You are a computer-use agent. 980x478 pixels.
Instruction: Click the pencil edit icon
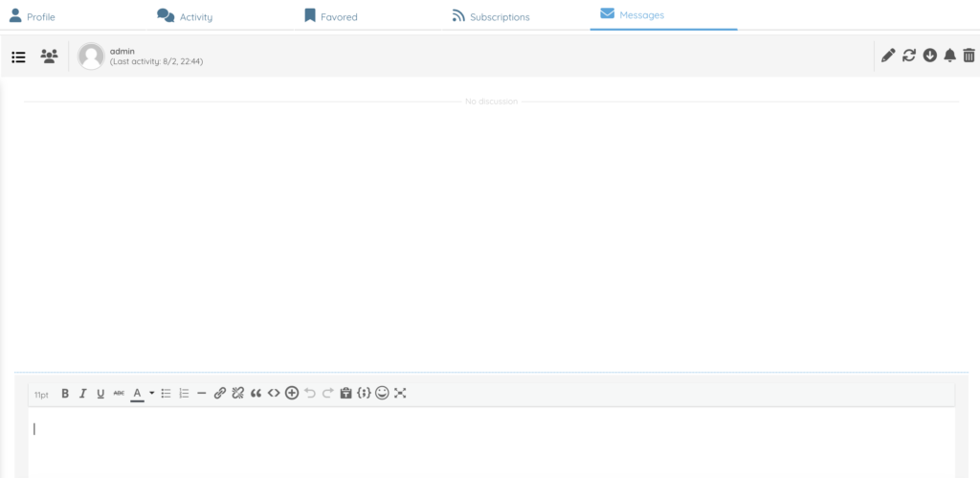coord(888,56)
